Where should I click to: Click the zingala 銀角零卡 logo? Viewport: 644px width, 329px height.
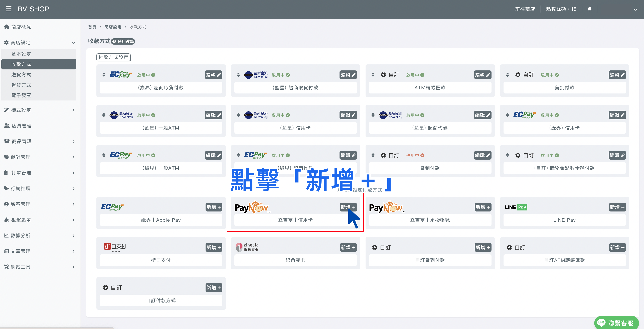tap(247, 247)
